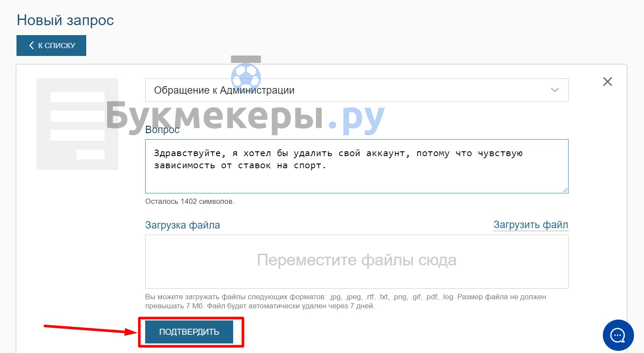This screenshot has width=644, height=353.
Task: Focus the Вопрос message text area
Action: coord(356,173)
